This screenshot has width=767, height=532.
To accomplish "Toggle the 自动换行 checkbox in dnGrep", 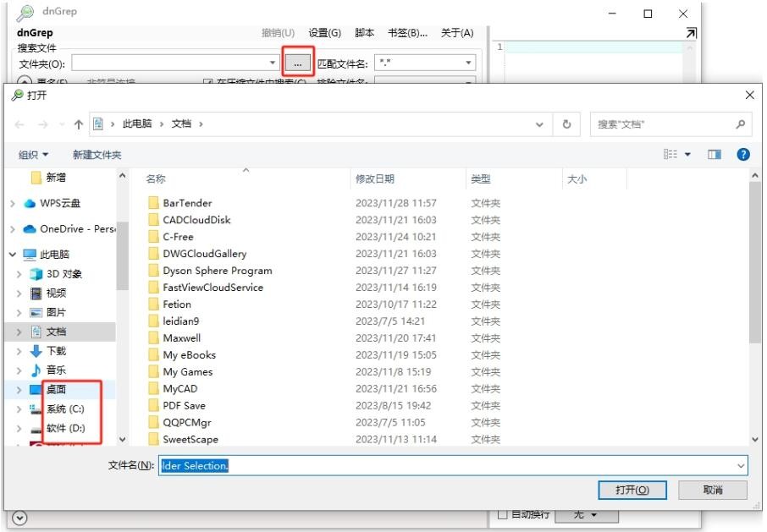I will coord(502,514).
